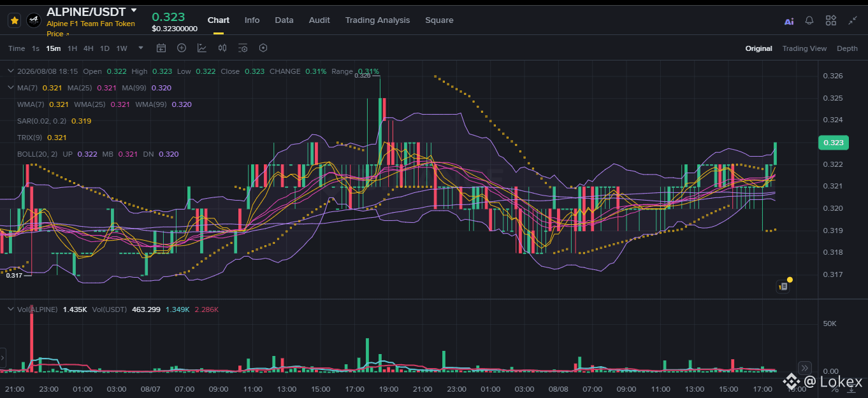Viewport: 868px width, 398px height.
Task: Click the plus-circle add icon
Action: coord(182,48)
